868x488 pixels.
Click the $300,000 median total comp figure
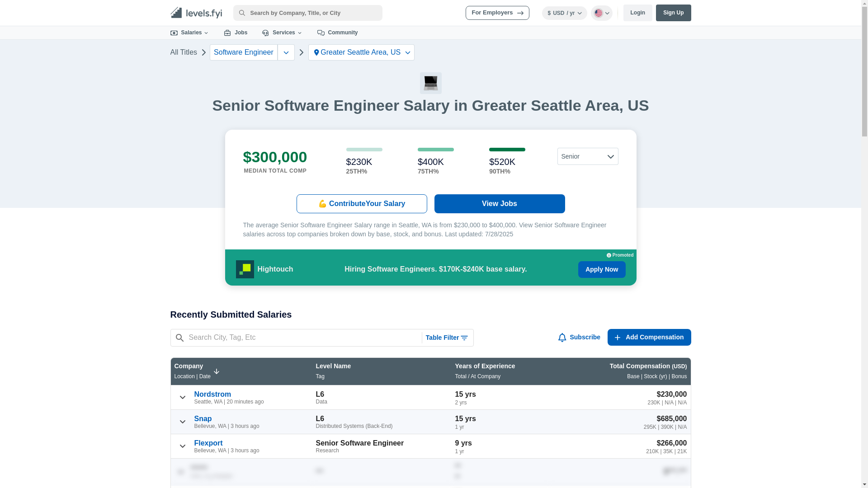(275, 157)
